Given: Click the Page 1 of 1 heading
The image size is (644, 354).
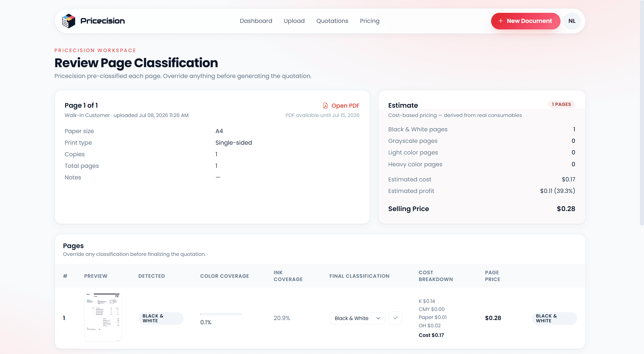Looking at the screenshot, I should point(81,105).
